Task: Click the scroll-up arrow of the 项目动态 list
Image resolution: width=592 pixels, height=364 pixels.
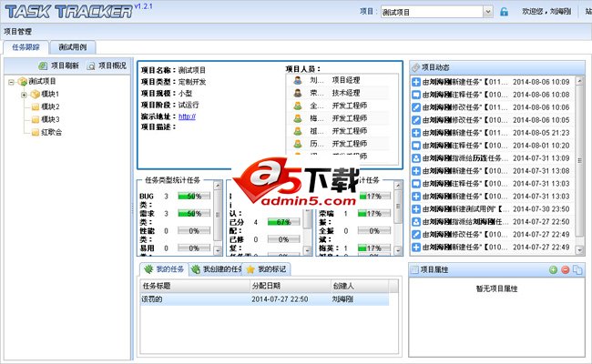Action: coord(579,81)
